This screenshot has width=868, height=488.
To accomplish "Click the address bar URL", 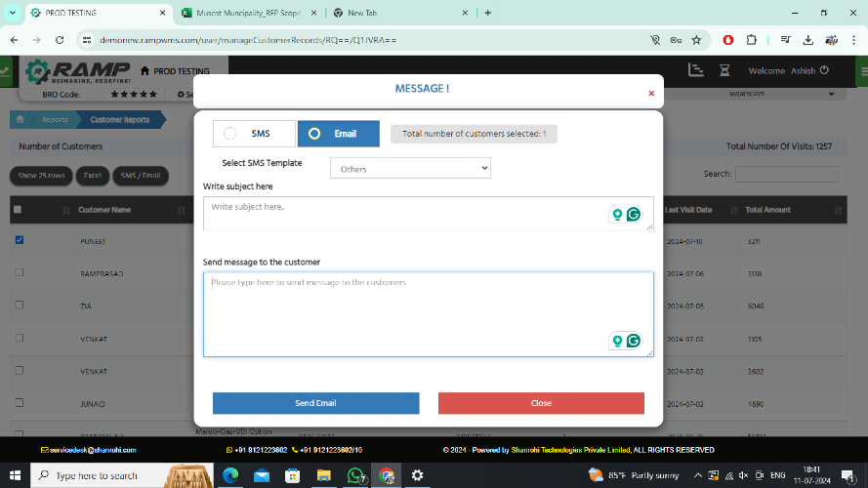I will point(247,40).
